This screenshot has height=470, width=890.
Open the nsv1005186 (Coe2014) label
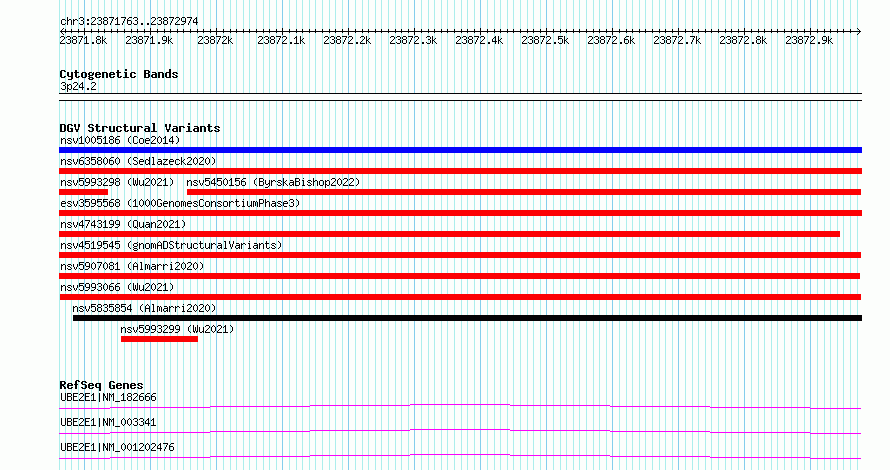(120, 140)
